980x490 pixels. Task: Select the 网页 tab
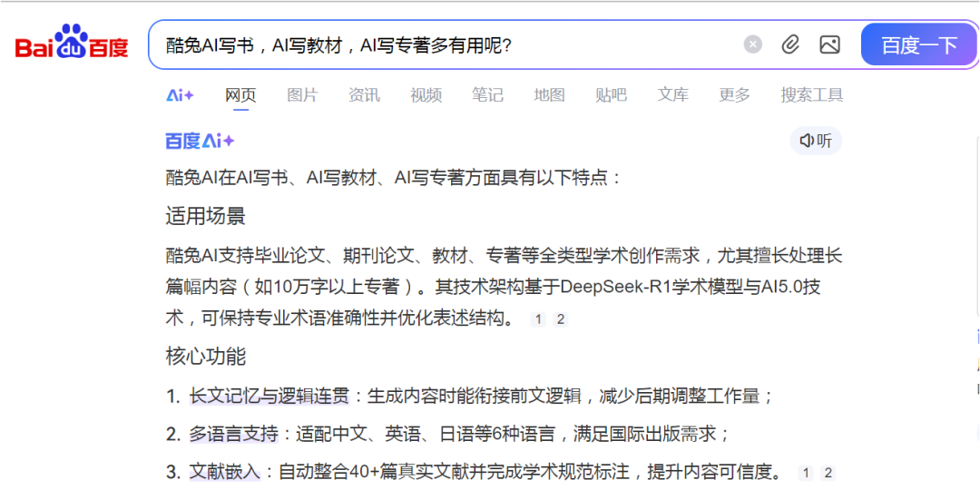[240, 95]
